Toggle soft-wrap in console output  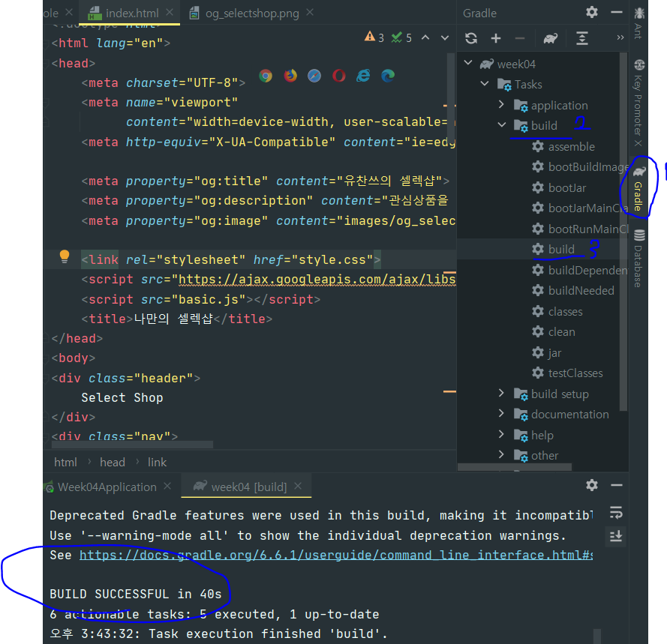(616, 513)
